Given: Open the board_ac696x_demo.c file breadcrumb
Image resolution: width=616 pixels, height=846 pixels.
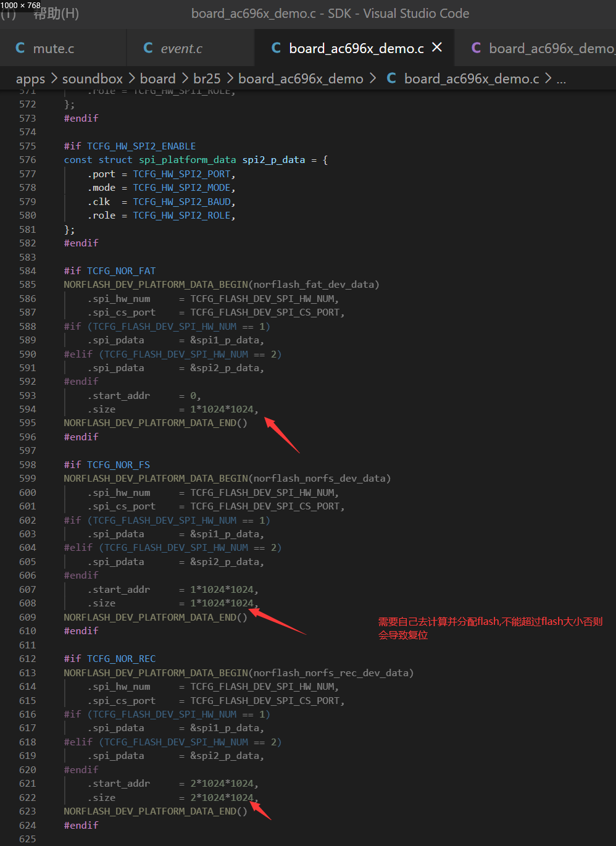Looking at the screenshot, I should [472, 79].
